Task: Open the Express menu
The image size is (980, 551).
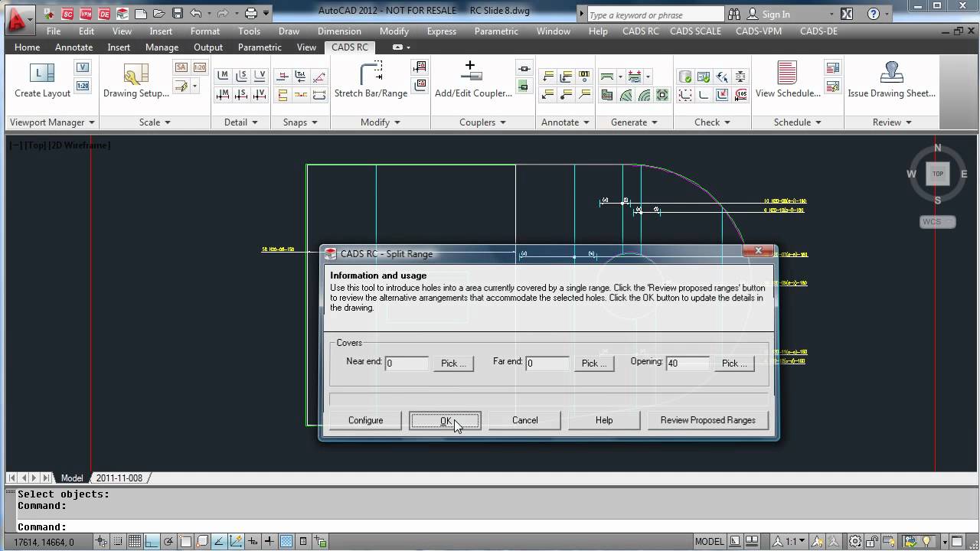Action: [x=441, y=31]
